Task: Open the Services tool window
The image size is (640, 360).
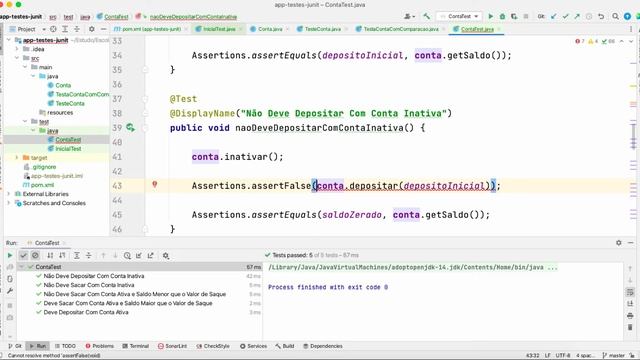Action: click(x=253, y=346)
